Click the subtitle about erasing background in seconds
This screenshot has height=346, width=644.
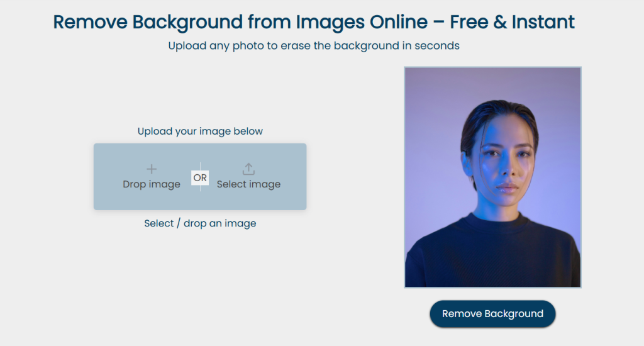(x=314, y=46)
